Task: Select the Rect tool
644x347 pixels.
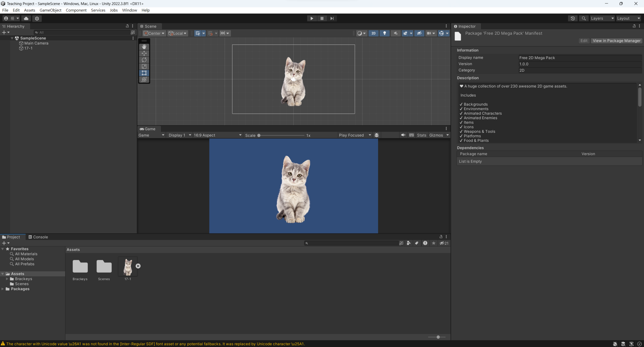Action: pos(144,73)
